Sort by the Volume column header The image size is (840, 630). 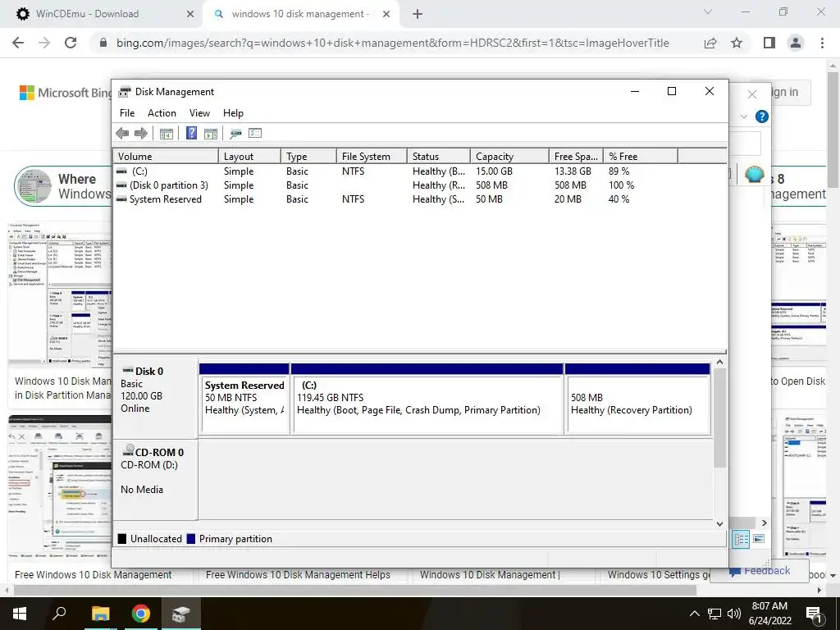click(x=166, y=157)
